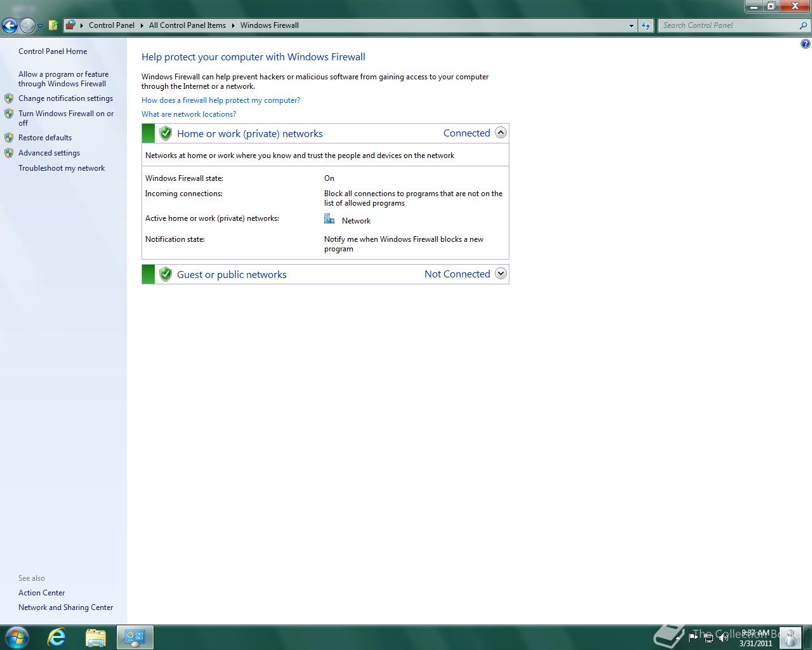The image size is (812, 650).
Task: Click shield icon beside Advanced settings
Action: 9,153
